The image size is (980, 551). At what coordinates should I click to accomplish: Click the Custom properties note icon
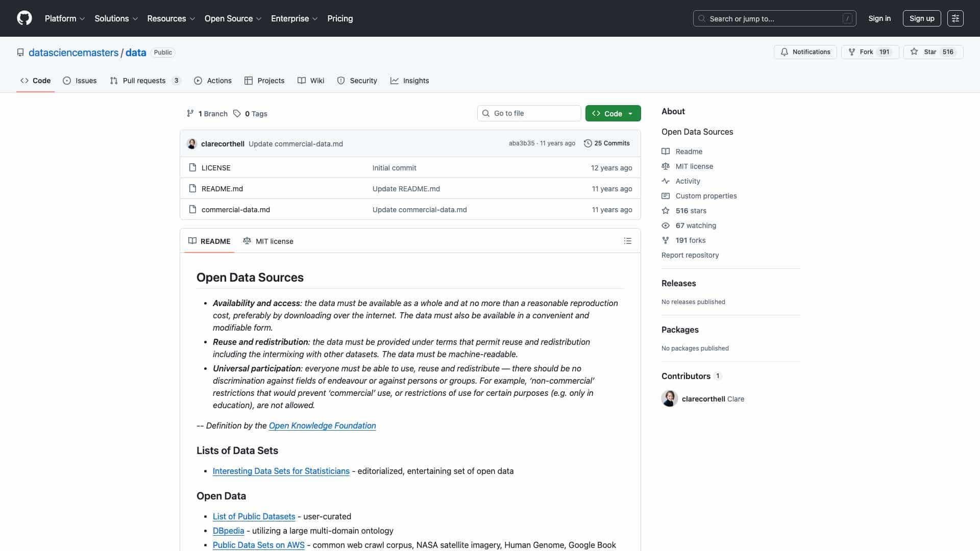click(666, 196)
